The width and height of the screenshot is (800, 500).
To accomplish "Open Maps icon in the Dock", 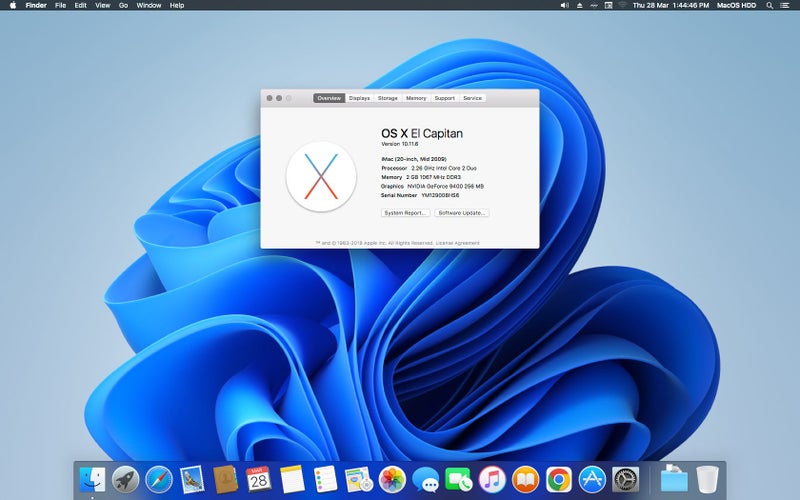I will click(359, 480).
